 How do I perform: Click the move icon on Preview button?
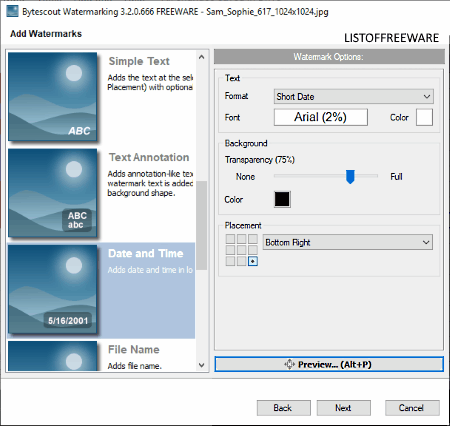pyautogui.click(x=289, y=364)
